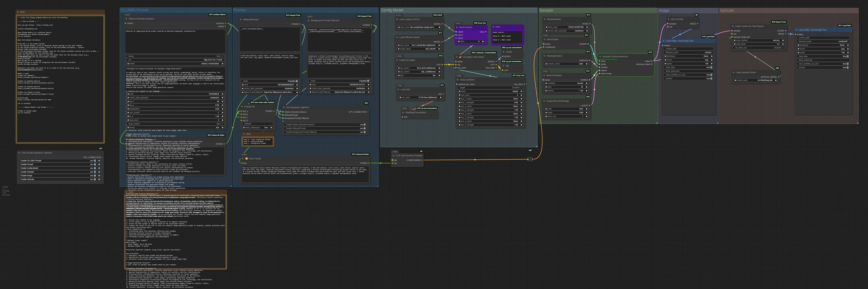Toggle Enable UpScale switch
Image resolution: width=868 pixels, height=289 pixels.
click(95, 179)
